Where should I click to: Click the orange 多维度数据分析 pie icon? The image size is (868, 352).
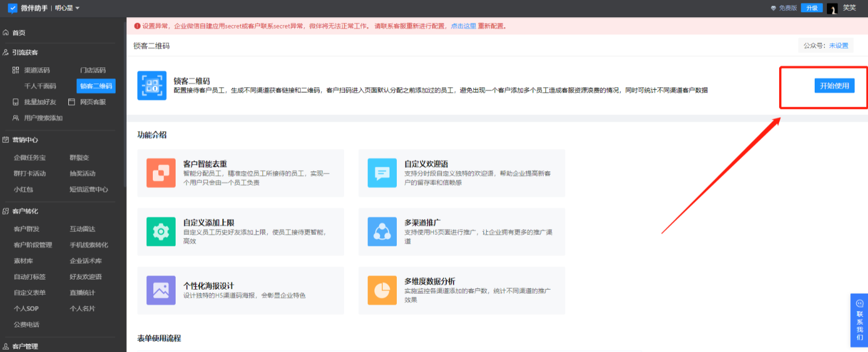click(x=382, y=290)
